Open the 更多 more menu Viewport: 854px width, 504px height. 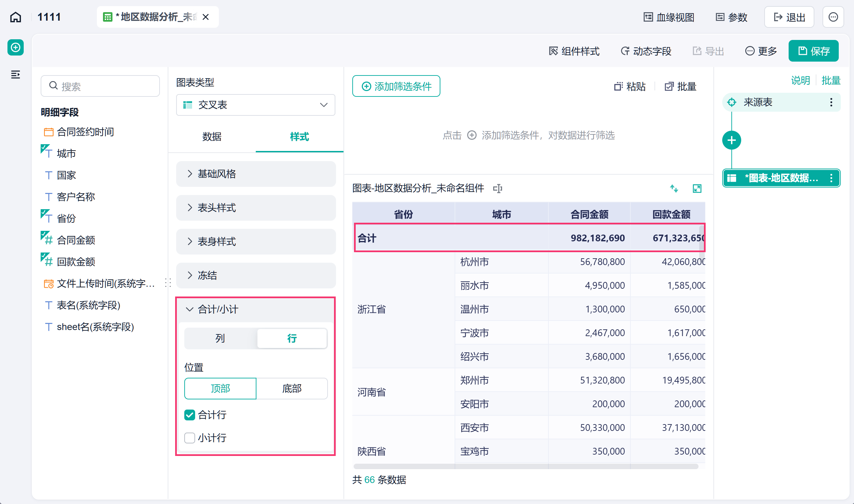(761, 51)
